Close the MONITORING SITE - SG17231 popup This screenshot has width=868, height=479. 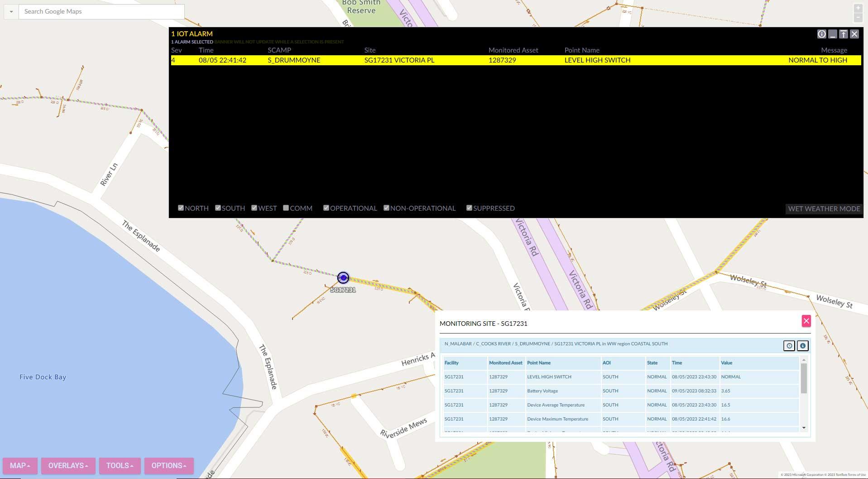806,321
